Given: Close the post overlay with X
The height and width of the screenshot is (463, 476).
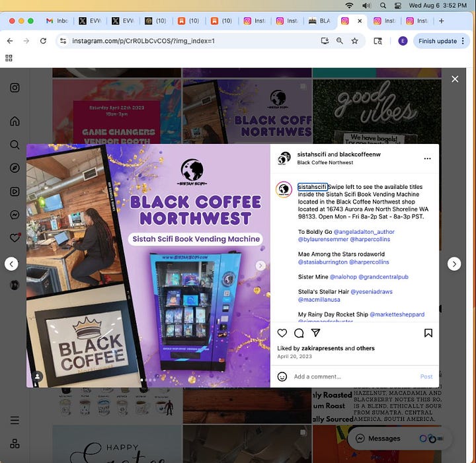Looking at the screenshot, I should (455, 79).
